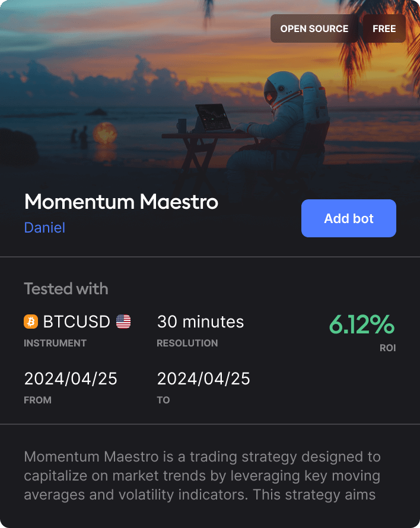
Task: Click the FROM date value above FROM label
Action: (x=71, y=378)
